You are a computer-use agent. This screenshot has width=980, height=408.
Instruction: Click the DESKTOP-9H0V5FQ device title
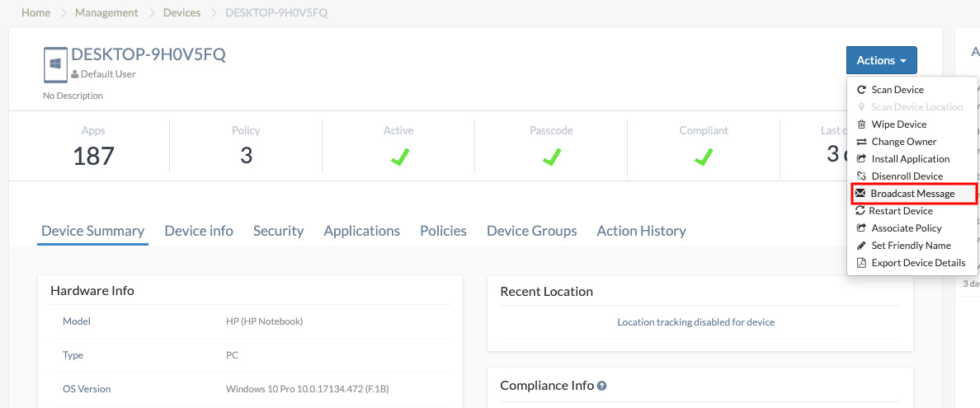click(148, 55)
